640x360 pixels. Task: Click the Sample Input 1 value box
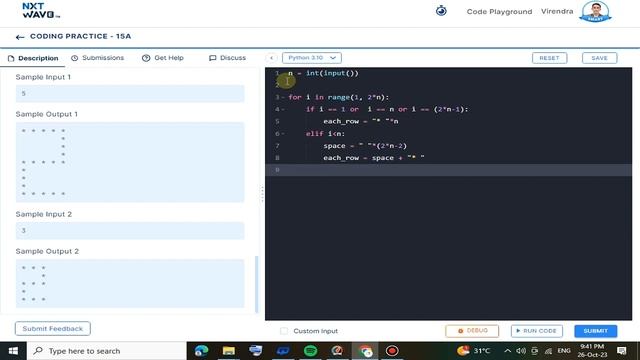130,93
